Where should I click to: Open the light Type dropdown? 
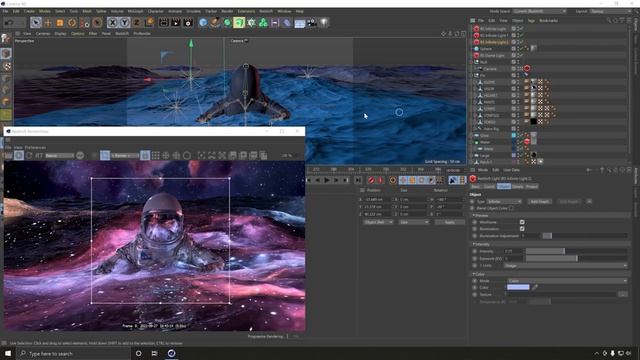504,202
